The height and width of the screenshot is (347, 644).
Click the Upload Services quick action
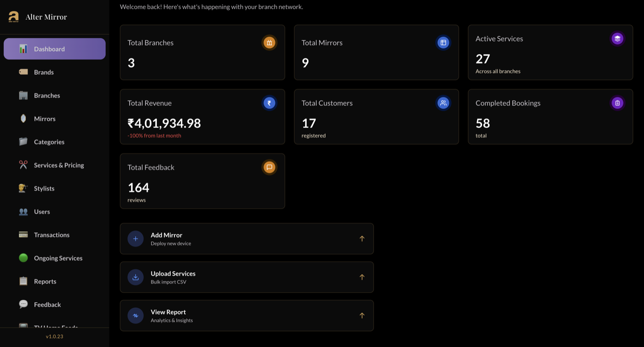[247, 277]
